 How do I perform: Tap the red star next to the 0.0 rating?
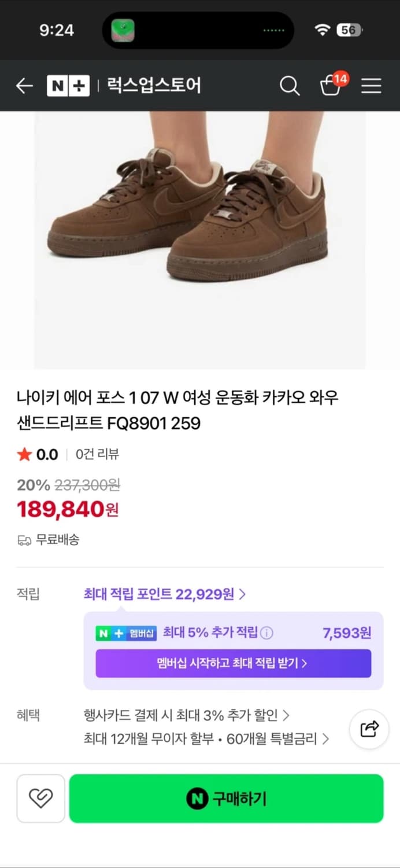(23, 454)
